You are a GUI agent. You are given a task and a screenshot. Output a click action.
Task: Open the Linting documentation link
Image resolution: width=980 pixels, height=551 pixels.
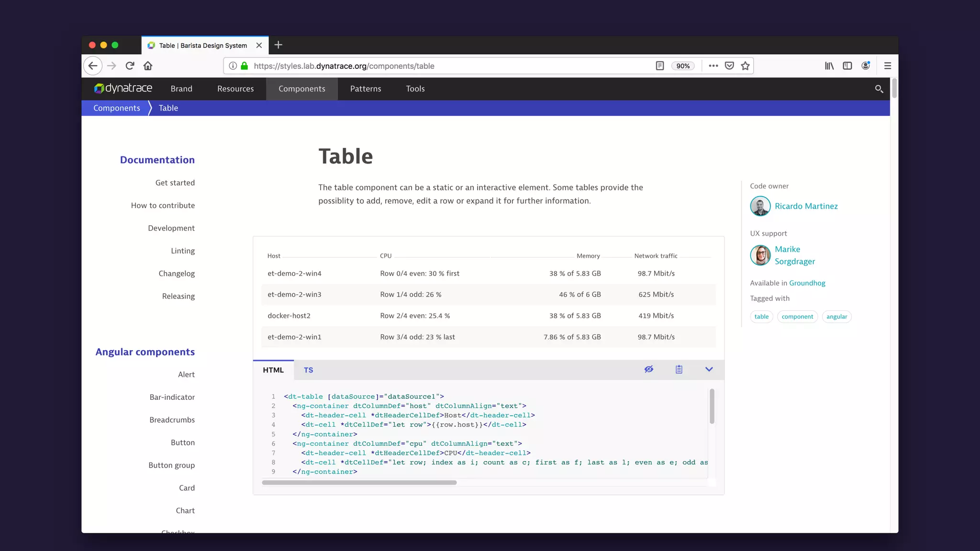pyautogui.click(x=183, y=251)
